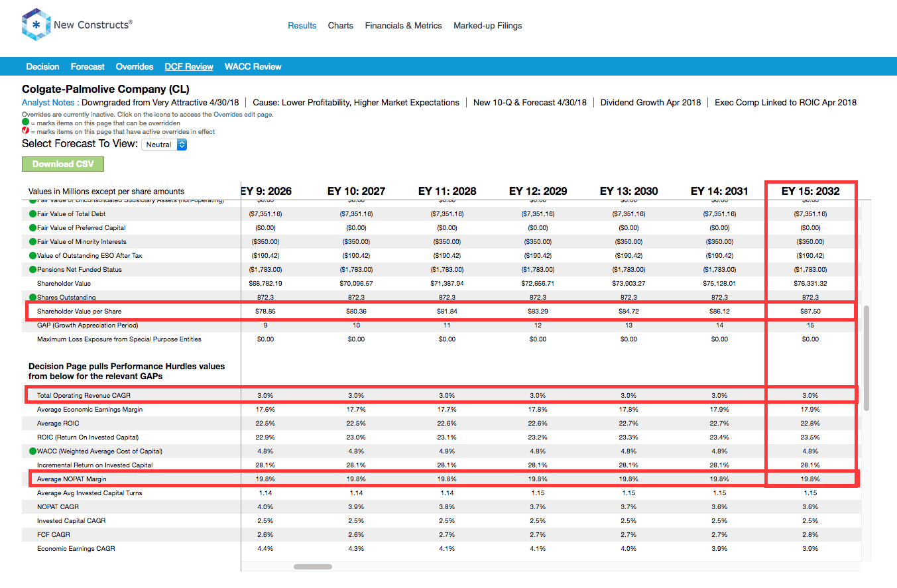Click the Exec Comp Linked to ROIC note
897x588 pixels.
coord(786,103)
